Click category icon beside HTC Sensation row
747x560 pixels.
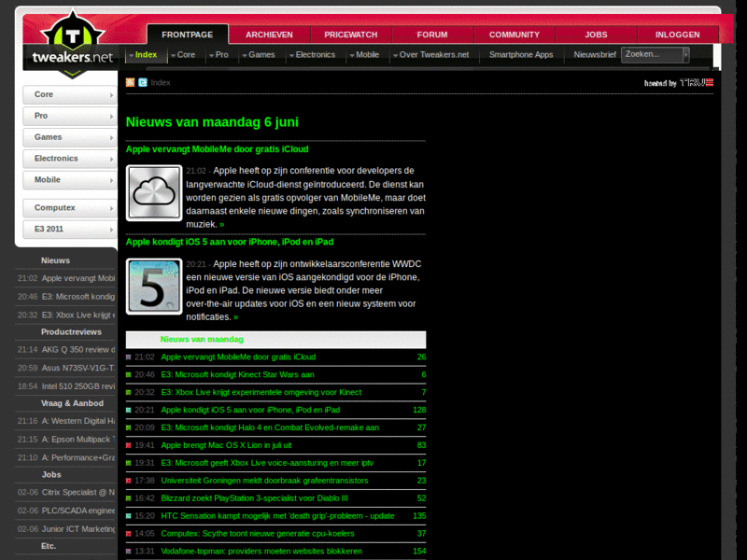128,516
